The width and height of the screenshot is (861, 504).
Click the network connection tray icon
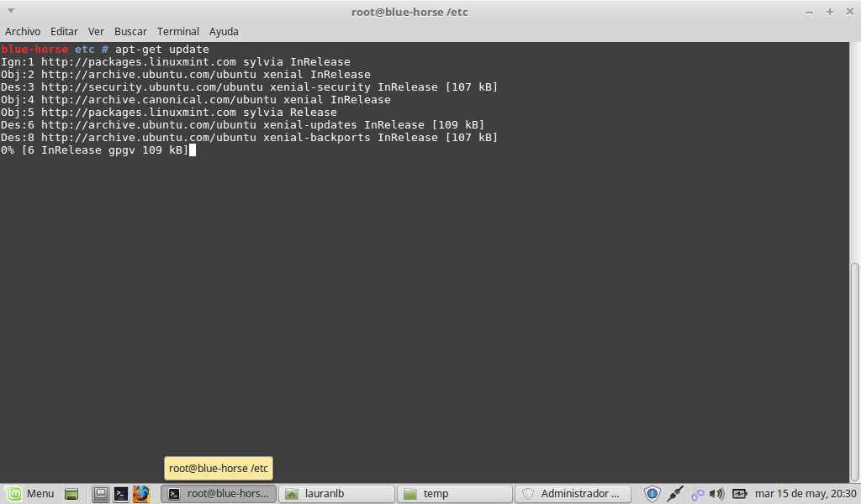pyautogui.click(x=674, y=494)
